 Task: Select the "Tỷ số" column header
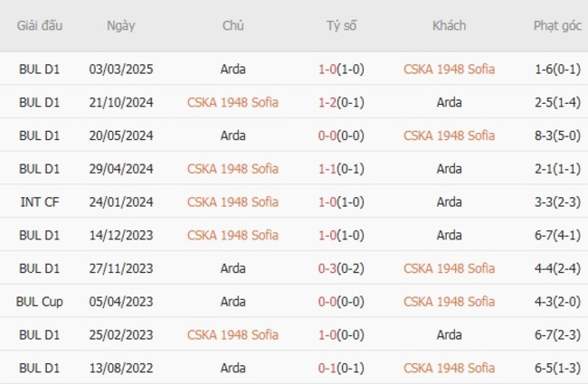pyautogui.click(x=341, y=25)
